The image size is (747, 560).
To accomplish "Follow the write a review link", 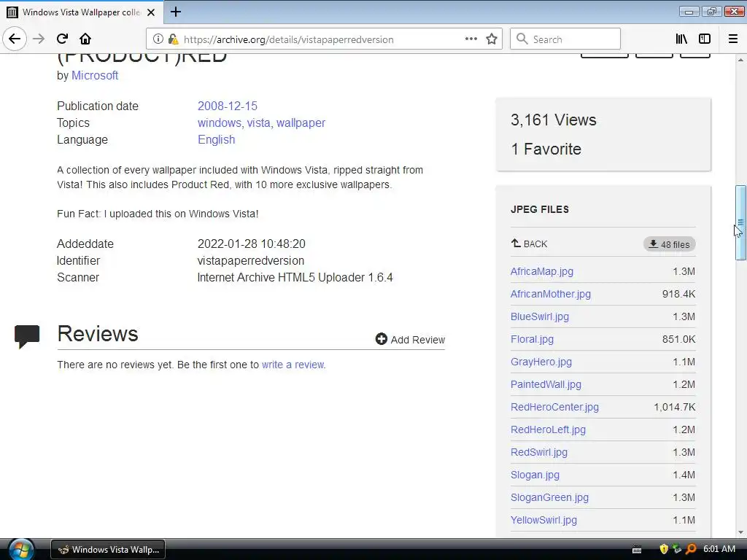I will [x=293, y=365].
